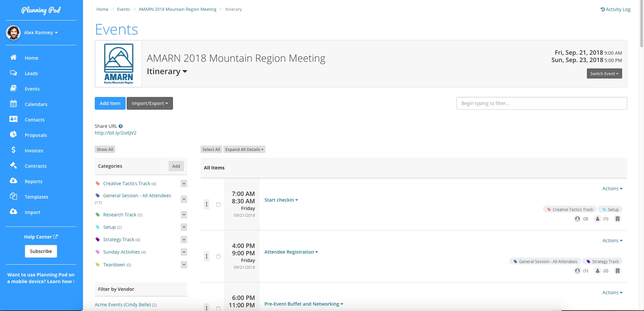644x311 pixels.
Task: Click the Leads chat bubbles icon
Action: coord(13,73)
